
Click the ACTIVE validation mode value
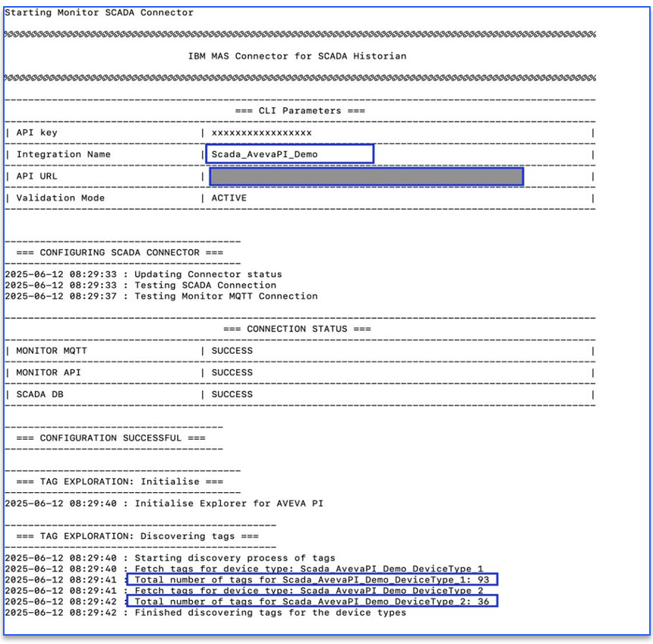point(229,198)
